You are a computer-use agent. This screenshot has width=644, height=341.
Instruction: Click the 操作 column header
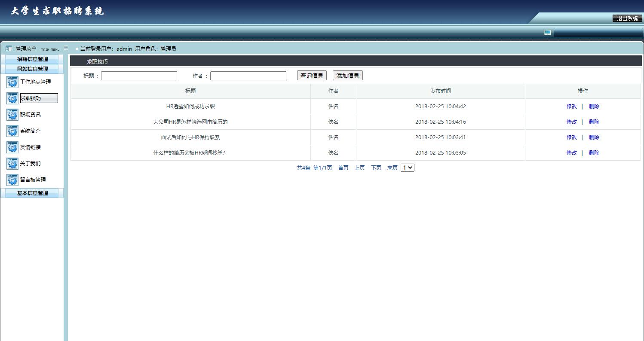pyautogui.click(x=583, y=91)
